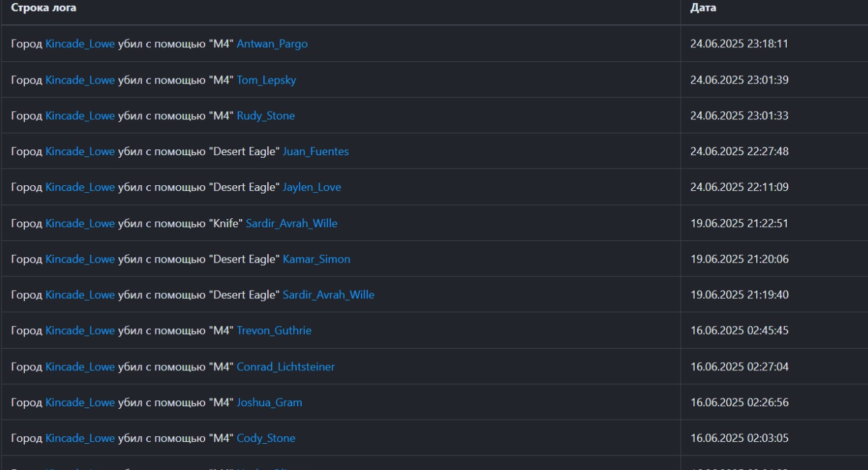The image size is (868, 470).
Task: Click the Rudy_Stone link
Action: point(265,116)
